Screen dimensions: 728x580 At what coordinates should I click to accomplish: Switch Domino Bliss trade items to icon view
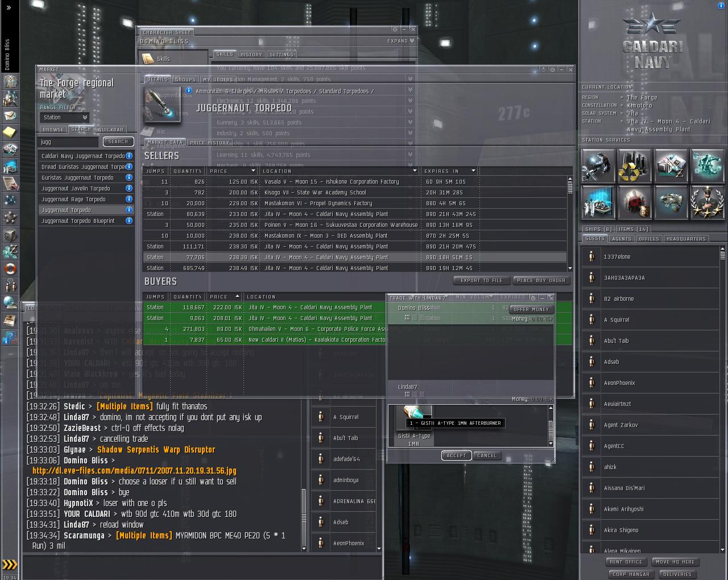pyautogui.click(x=407, y=317)
